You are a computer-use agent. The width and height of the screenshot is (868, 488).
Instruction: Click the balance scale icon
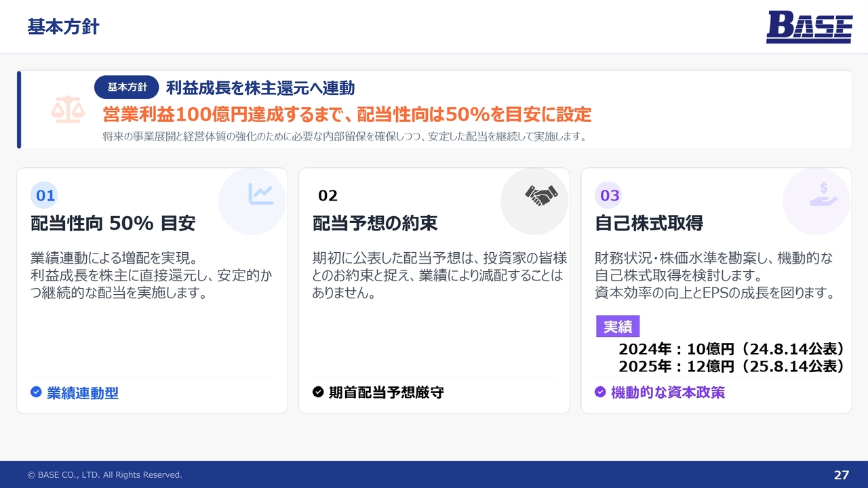point(68,109)
